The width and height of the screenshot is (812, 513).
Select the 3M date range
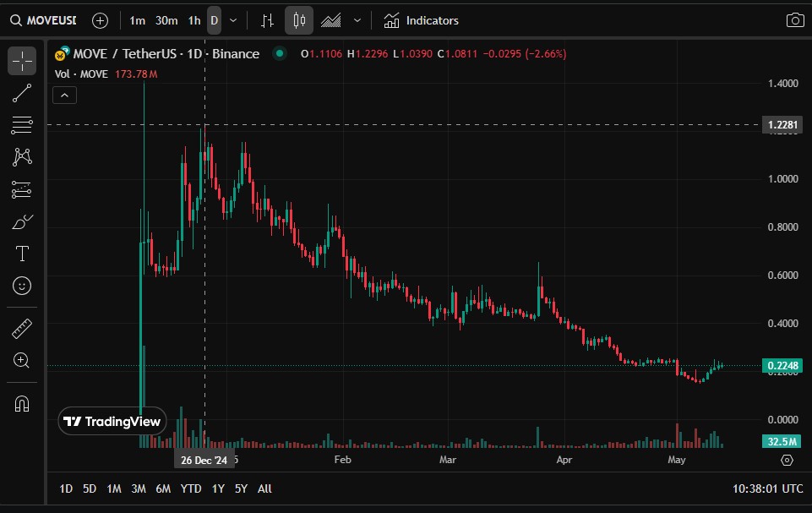(139, 488)
